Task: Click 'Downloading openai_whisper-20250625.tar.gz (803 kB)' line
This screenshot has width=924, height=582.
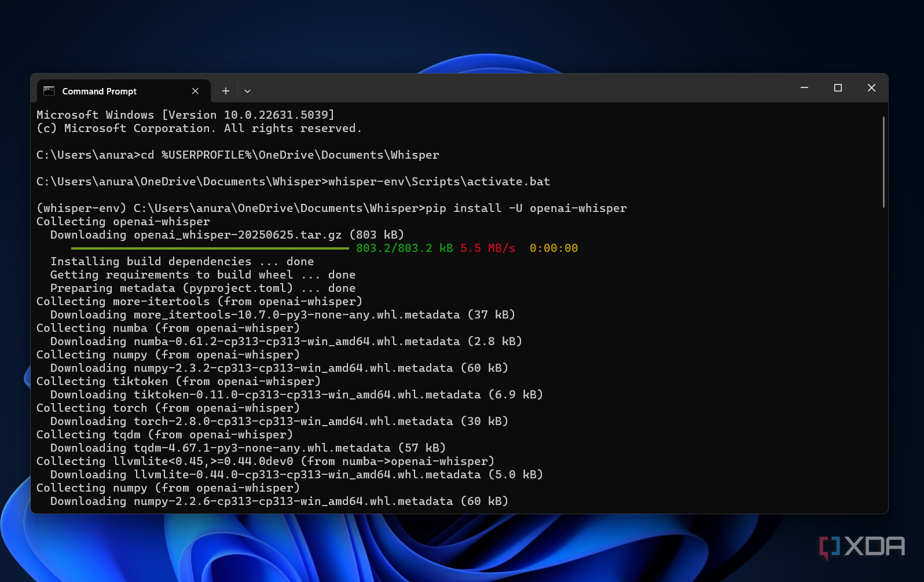Action: (227, 235)
